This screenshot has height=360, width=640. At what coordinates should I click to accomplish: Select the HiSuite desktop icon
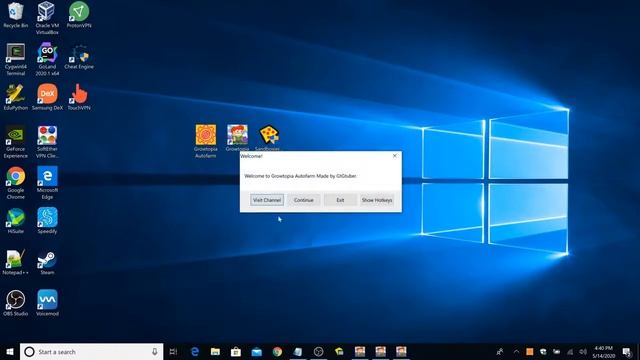coord(16,221)
